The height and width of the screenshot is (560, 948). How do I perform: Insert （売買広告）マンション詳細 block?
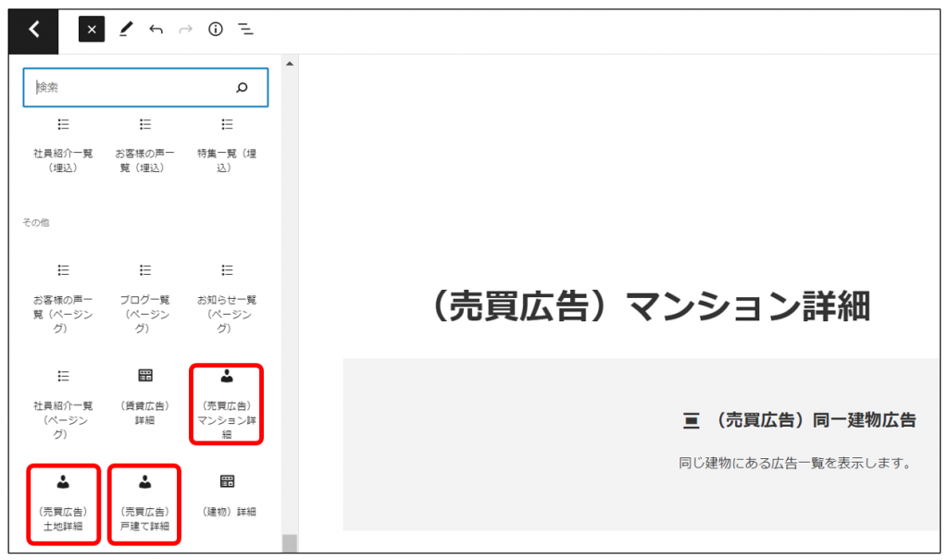[x=226, y=404]
